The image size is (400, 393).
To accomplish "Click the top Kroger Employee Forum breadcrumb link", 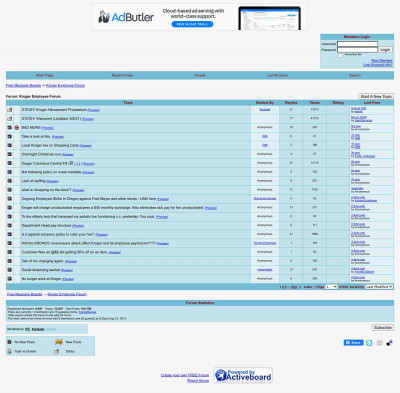I will 65,86.
